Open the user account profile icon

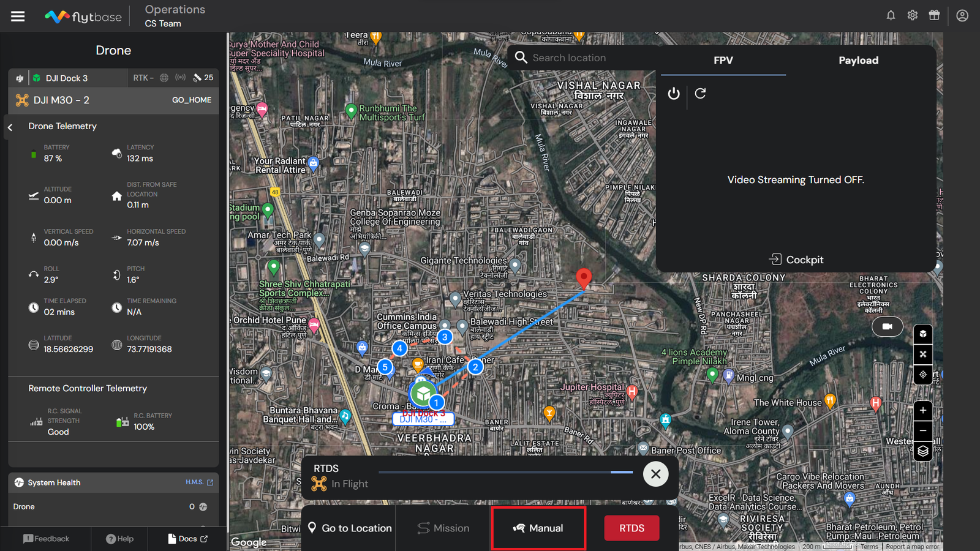click(962, 15)
